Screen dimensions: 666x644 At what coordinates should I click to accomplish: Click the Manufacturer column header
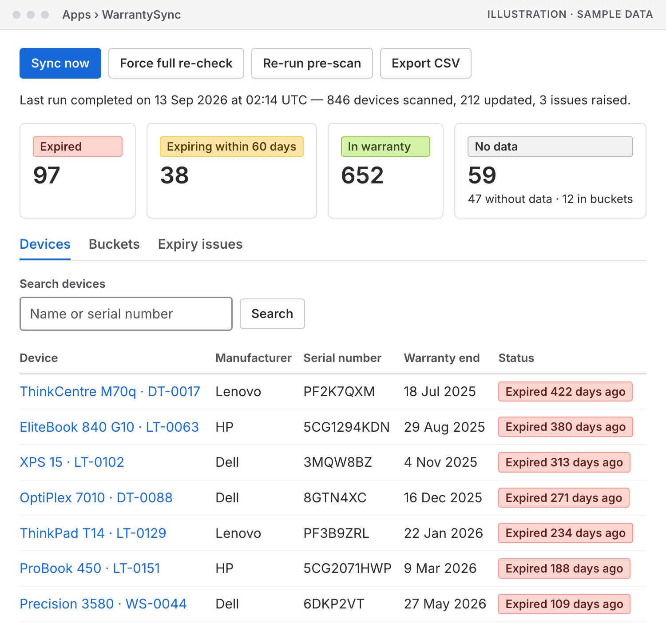tap(254, 358)
